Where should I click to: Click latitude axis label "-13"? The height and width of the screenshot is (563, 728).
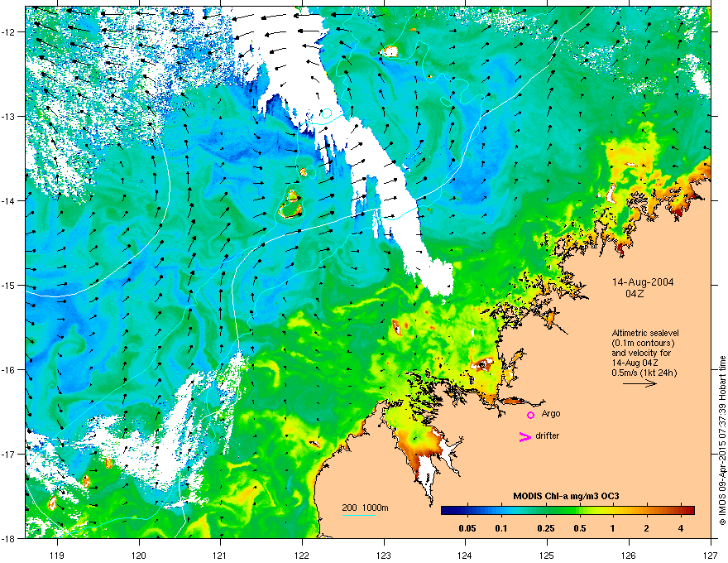(8, 116)
